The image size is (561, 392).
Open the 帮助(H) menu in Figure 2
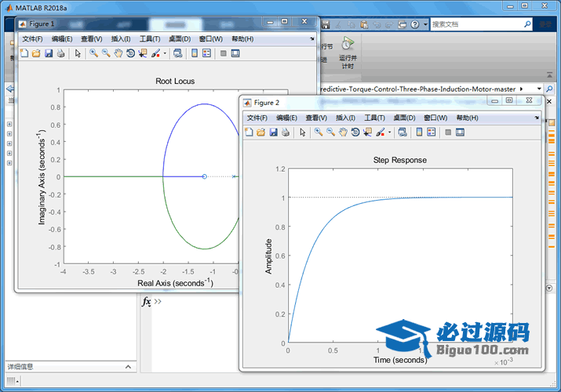point(468,118)
